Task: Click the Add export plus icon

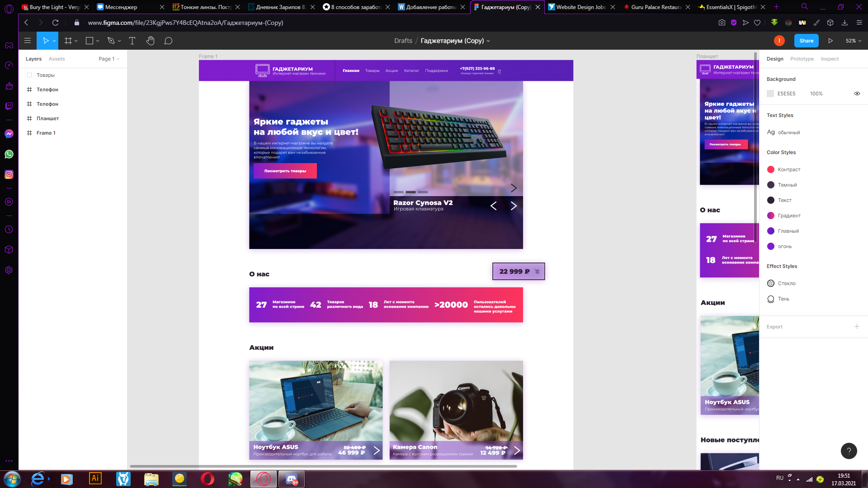Action: pos(857,326)
